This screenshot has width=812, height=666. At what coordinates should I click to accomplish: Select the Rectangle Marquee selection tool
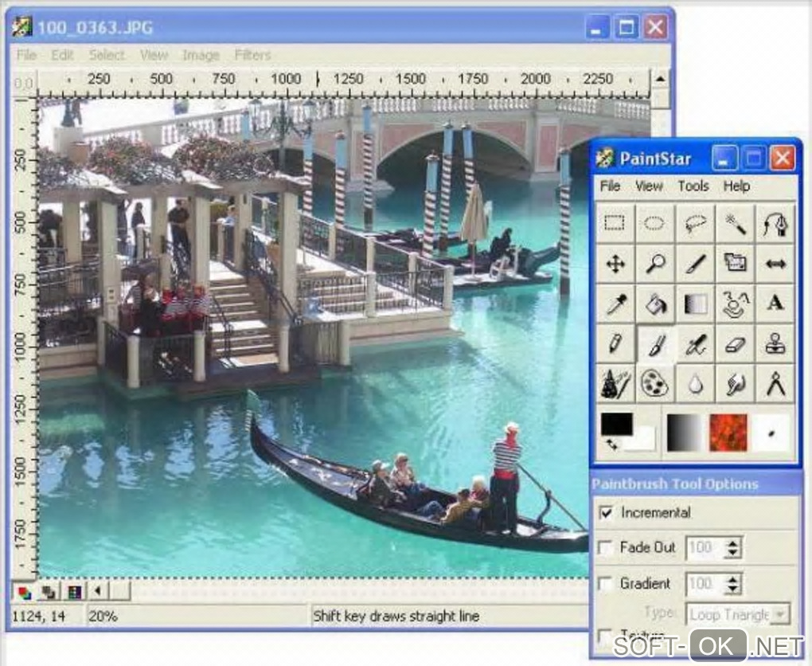(615, 223)
